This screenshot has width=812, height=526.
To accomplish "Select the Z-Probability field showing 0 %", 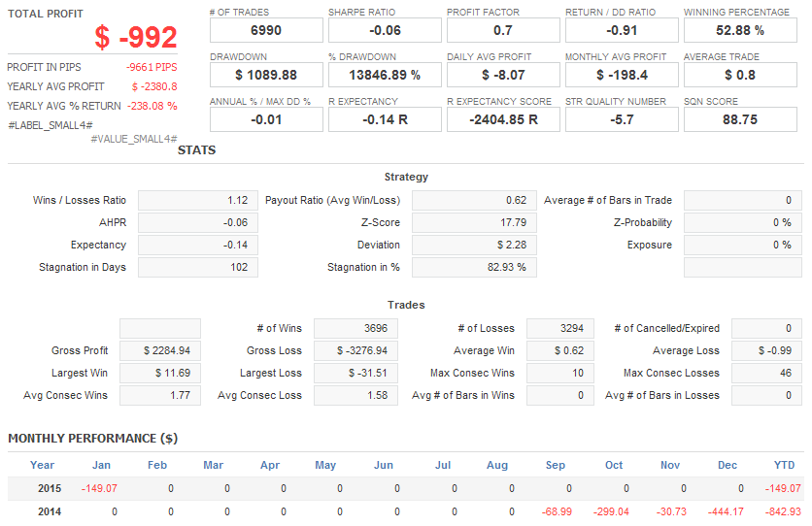I will (743, 222).
